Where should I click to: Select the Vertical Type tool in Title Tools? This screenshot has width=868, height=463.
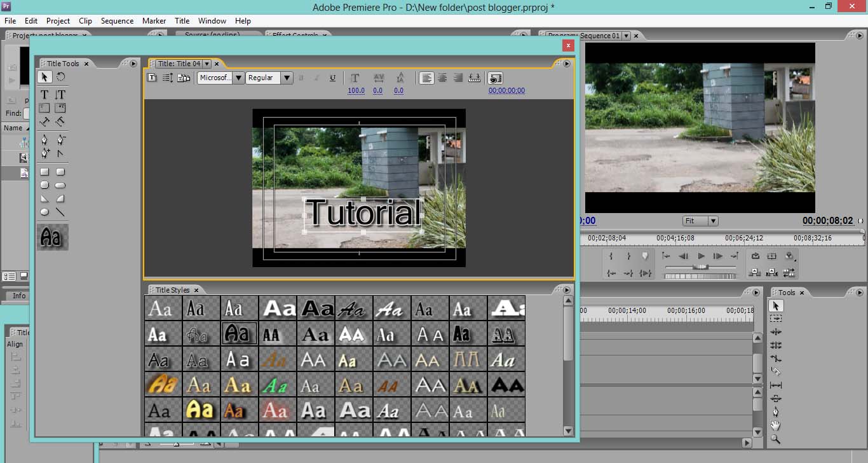[x=60, y=93]
